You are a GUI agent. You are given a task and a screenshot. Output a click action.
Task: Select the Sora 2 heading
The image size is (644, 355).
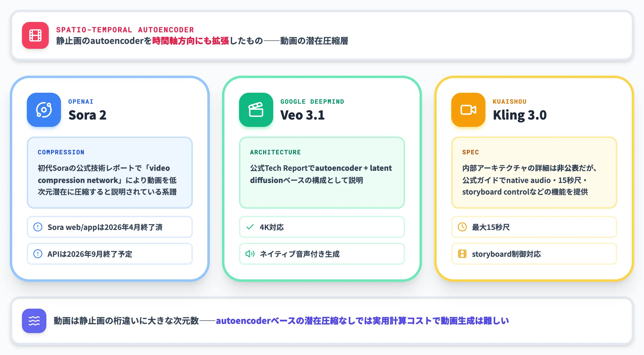[88, 115]
